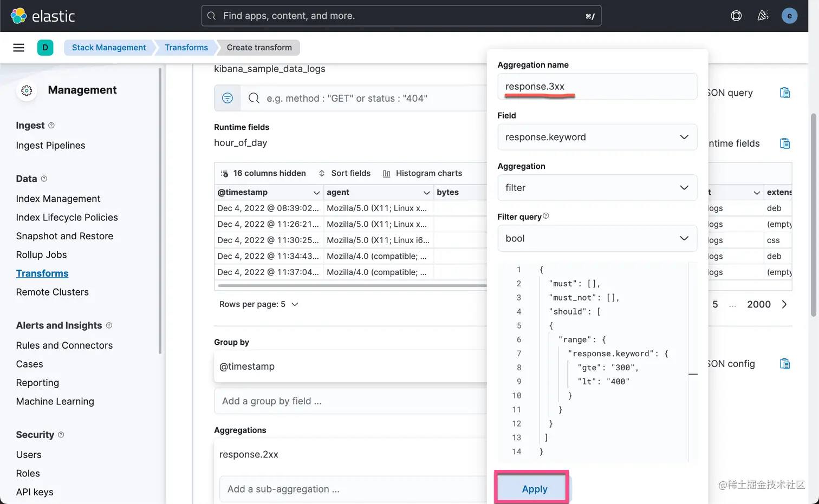Toggle Histogram charts
This screenshot has height=504, width=819.
(422, 173)
